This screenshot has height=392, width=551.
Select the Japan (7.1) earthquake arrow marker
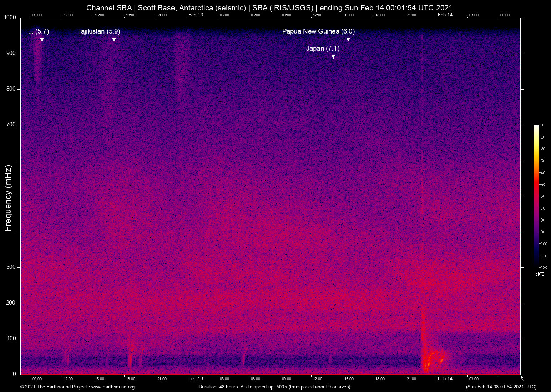[x=334, y=55]
